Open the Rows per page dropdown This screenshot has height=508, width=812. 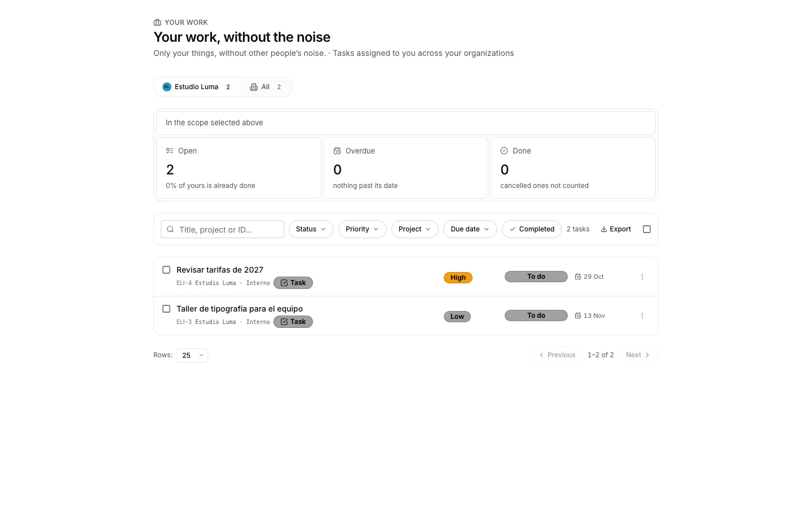coord(192,355)
